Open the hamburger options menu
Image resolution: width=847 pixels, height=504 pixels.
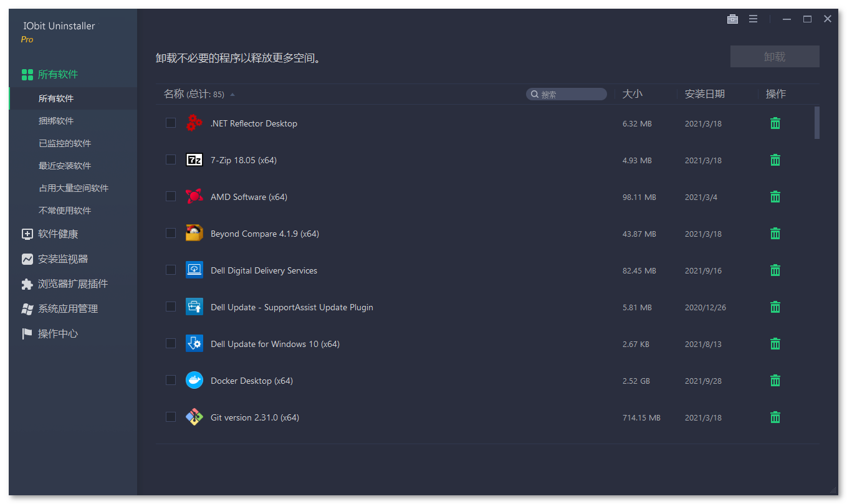754,19
